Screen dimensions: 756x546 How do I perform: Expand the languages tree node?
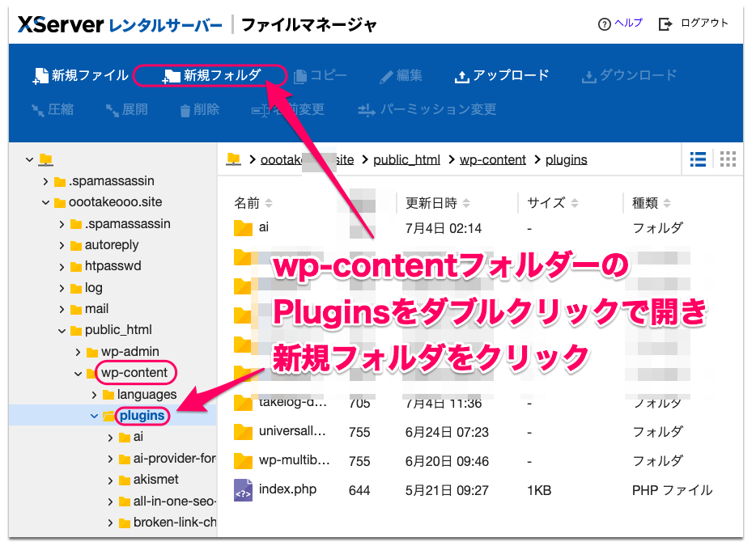pos(94,396)
